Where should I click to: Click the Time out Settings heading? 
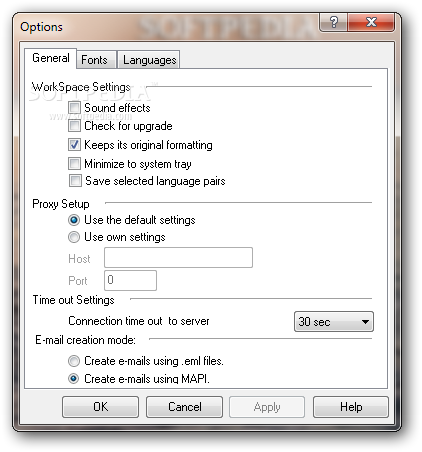tap(73, 300)
